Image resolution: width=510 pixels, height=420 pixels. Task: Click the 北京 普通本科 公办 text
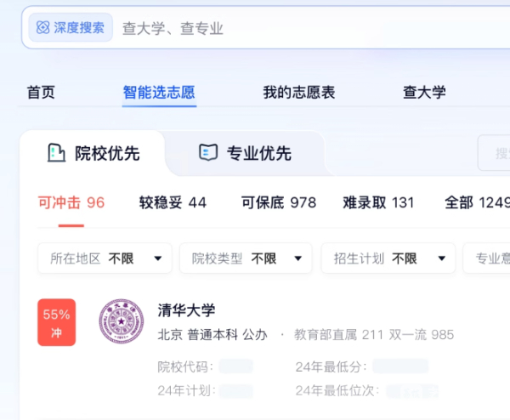point(212,335)
